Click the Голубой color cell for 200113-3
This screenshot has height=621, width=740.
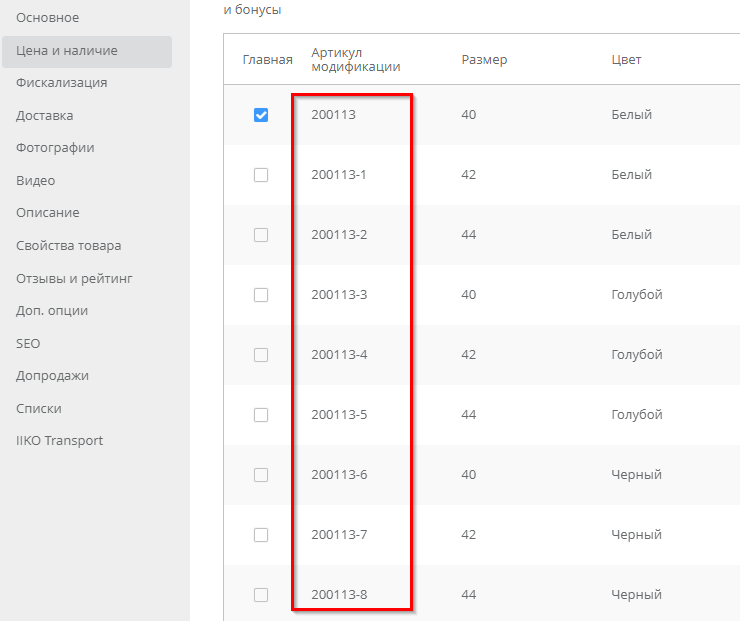[637, 295]
